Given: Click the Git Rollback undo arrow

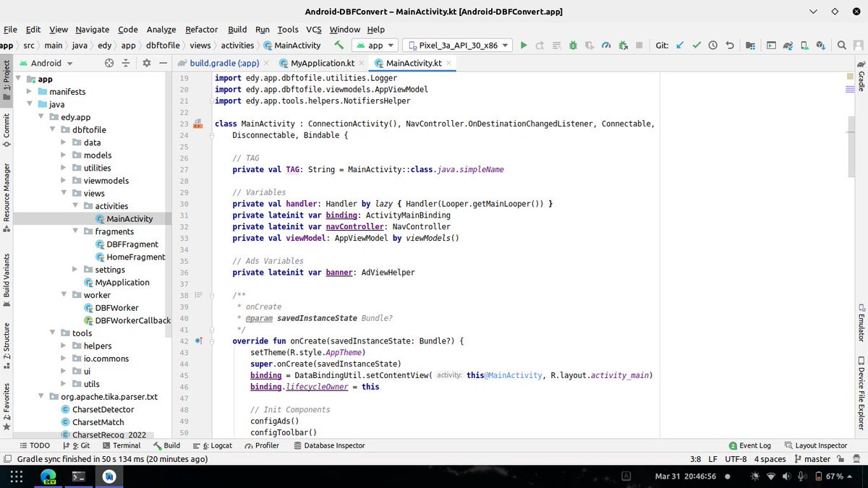Looking at the screenshot, I should point(730,45).
